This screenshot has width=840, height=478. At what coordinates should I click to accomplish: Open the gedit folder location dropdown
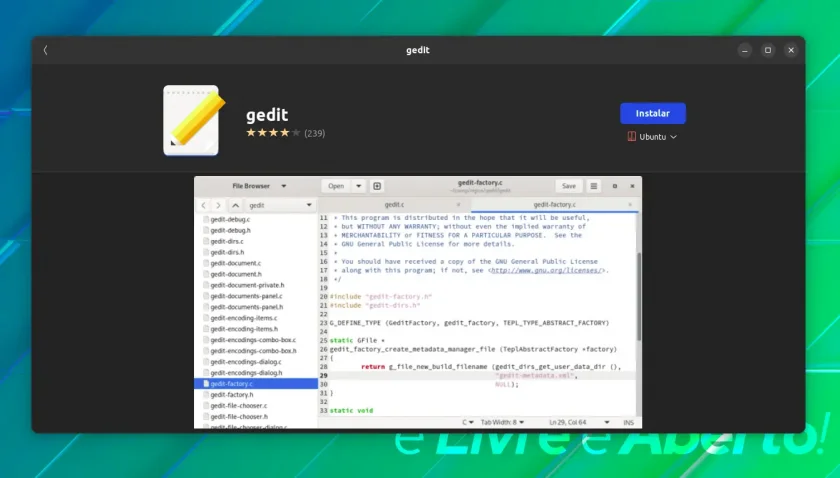280,205
